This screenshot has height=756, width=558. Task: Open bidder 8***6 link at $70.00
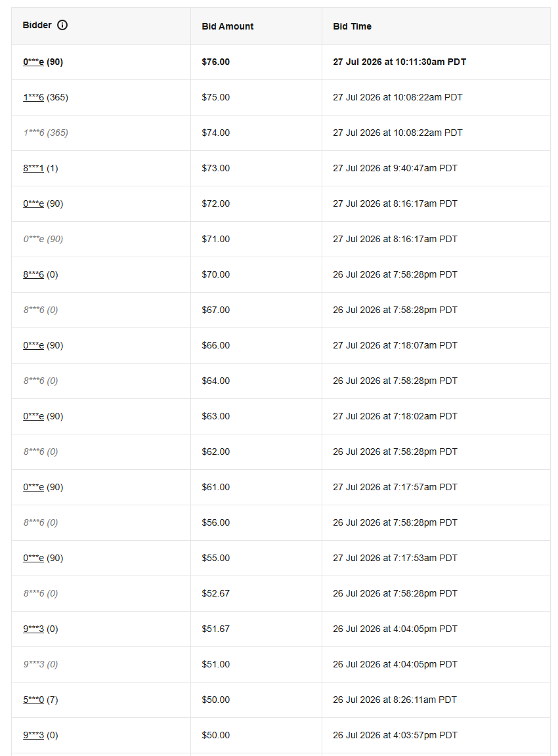pyautogui.click(x=33, y=274)
